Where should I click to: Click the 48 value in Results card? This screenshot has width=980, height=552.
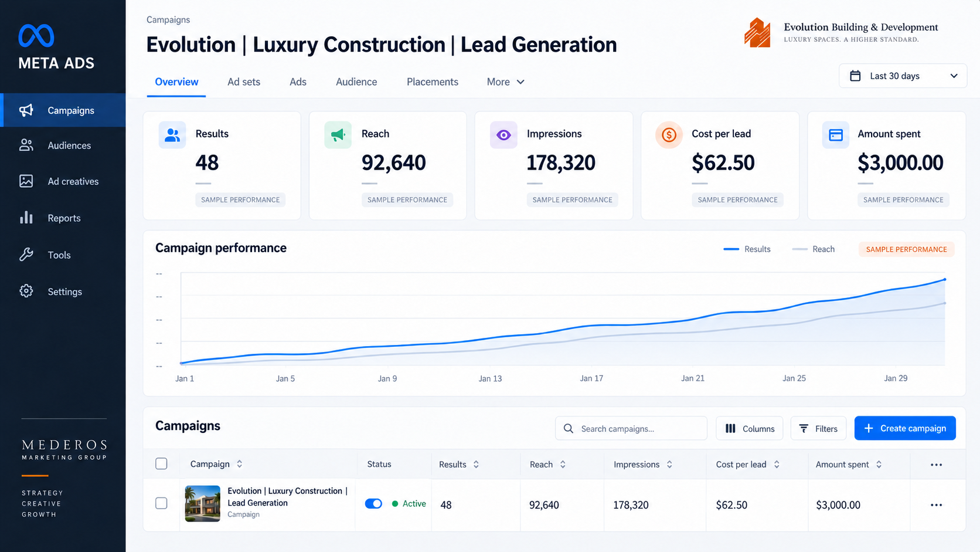click(x=207, y=162)
